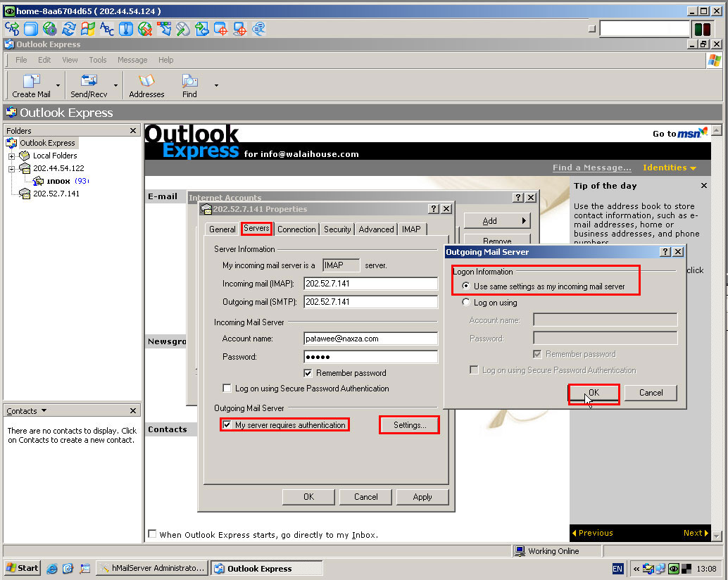Collapse the 202.44.54.122 tree node
This screenshot has height=580, width=728.
(x=11, y=168)
